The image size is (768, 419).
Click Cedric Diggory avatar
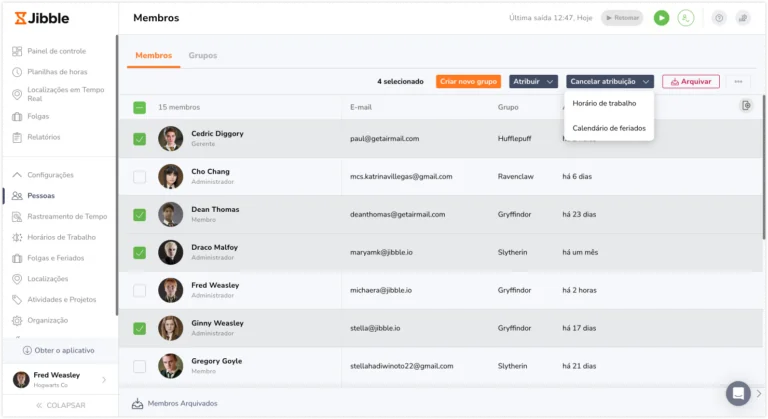(x=170, y=139)
